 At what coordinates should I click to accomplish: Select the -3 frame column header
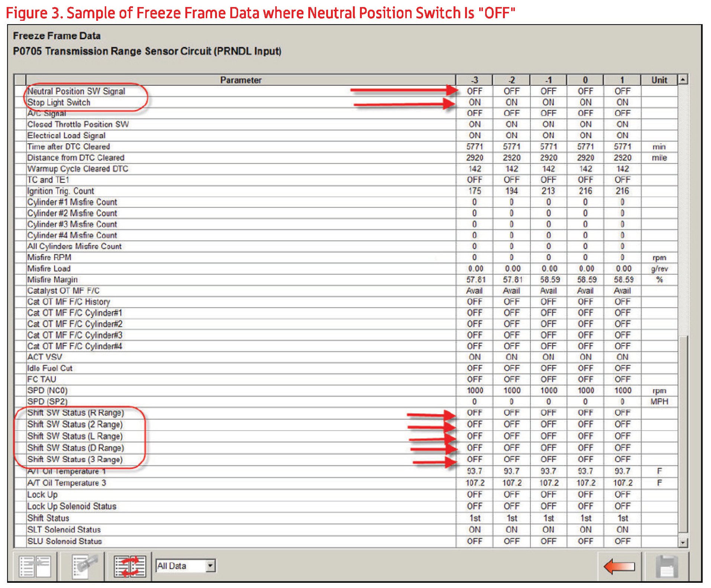coord(474,80)
